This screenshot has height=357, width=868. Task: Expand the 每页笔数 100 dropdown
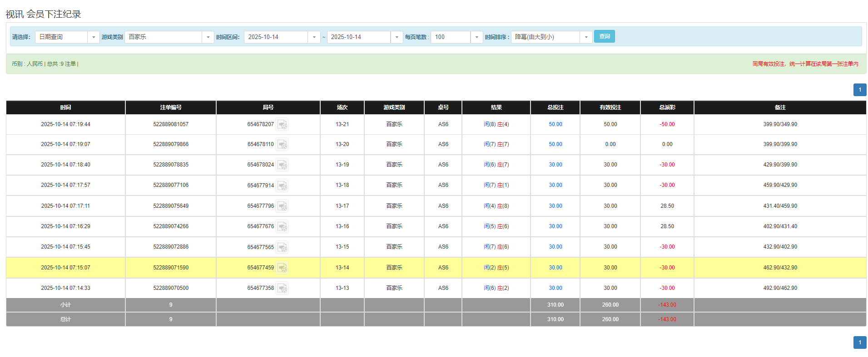[x=476, y=37]
